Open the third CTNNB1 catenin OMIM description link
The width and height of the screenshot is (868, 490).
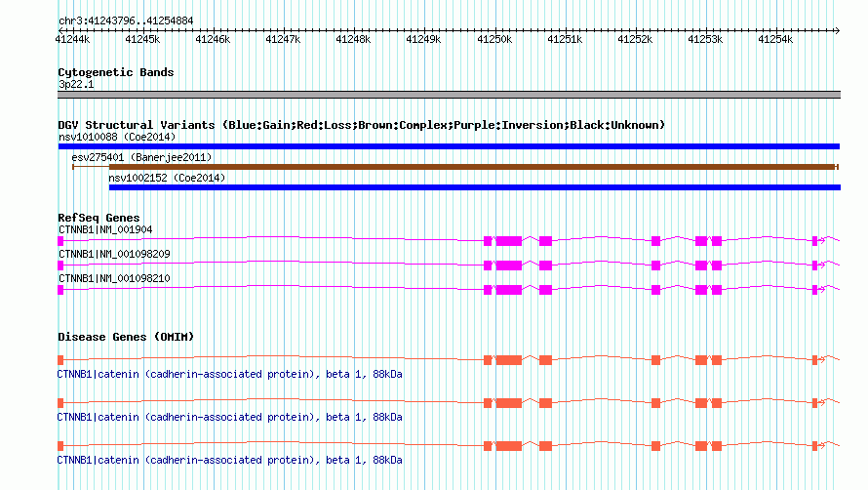point(230,460)
